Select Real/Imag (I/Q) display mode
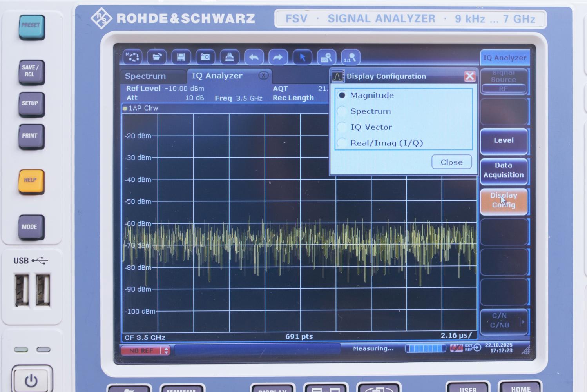The height and width of the screenshot is (392, 587). coord(341,143)
